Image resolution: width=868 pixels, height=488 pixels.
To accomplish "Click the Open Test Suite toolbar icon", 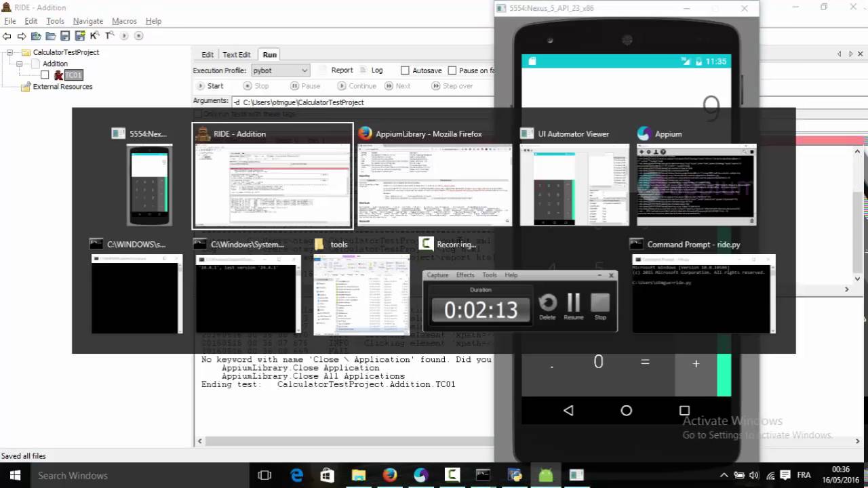I will 36,36.
